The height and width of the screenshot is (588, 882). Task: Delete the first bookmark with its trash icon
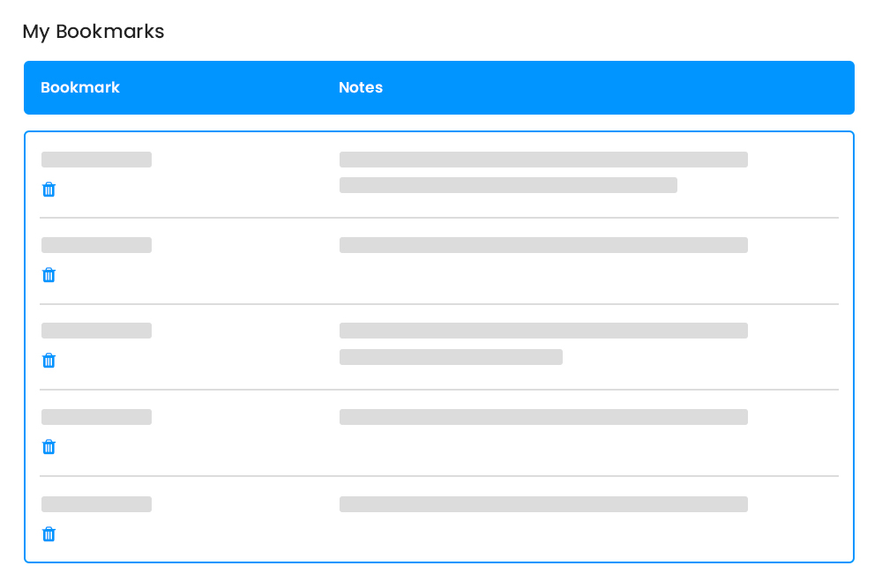[49, 189]
